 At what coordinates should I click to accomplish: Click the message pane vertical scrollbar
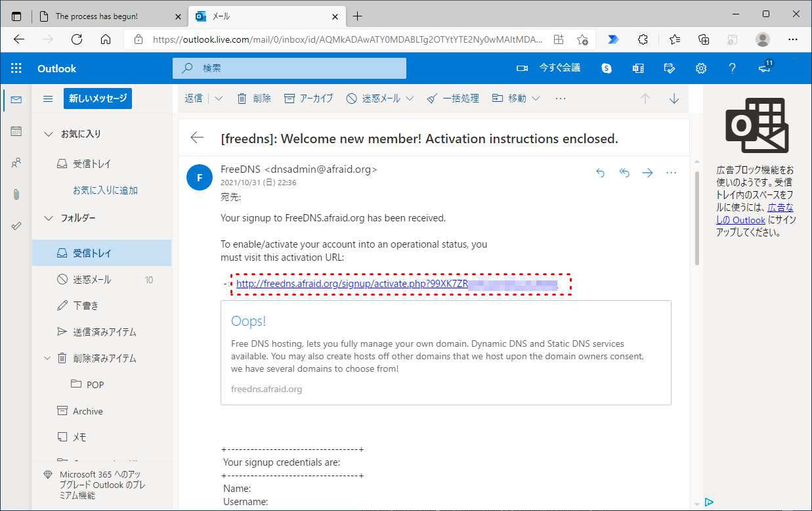(x=696, y=217)
